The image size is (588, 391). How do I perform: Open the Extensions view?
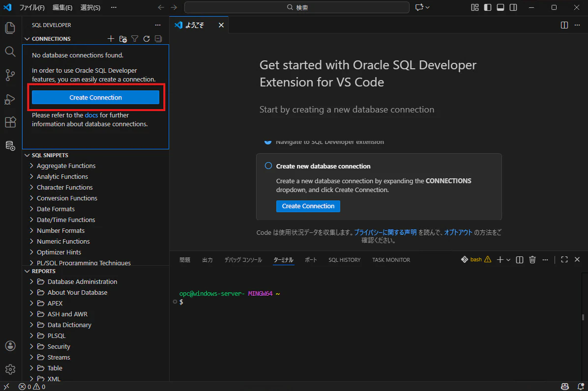coord(10,122)
